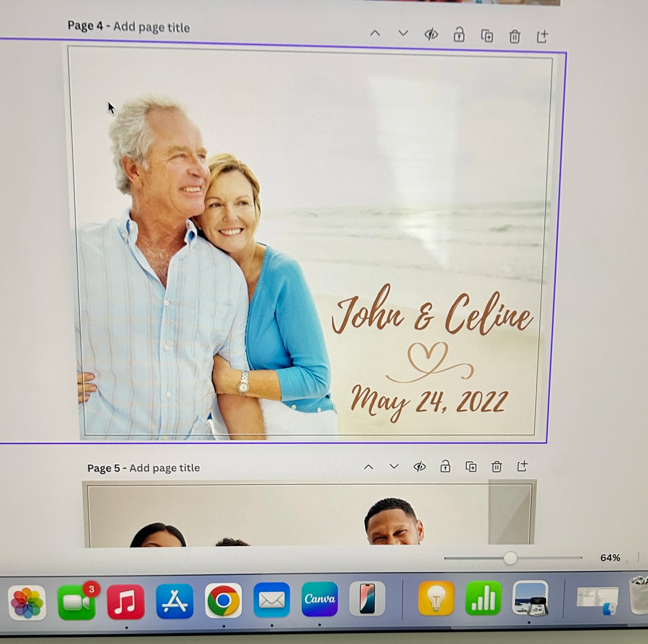
Task: Lock Page 4 with the padlock icon
Action: point(459,35)
